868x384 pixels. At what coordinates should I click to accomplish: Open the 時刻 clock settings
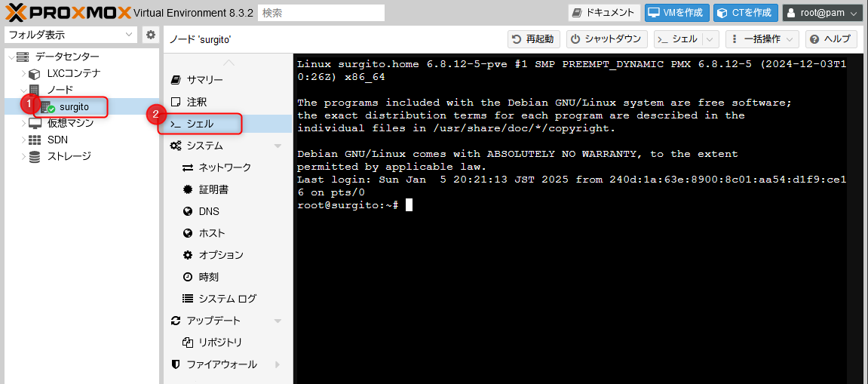208,277
